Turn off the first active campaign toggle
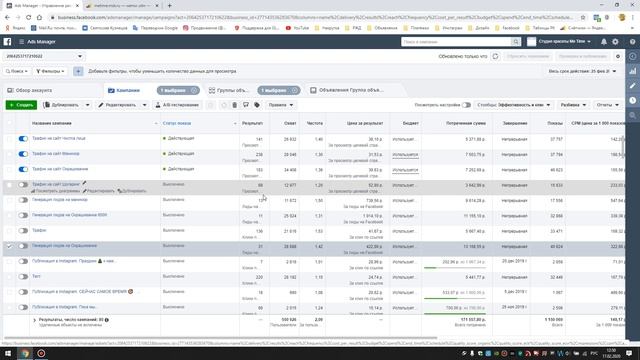Viewport: 640px width, 360px height. click(23, 139)
